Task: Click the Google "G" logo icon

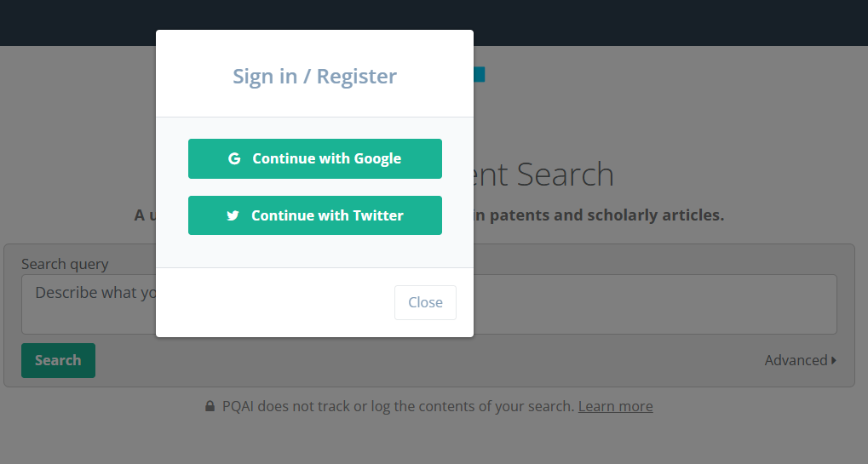Action: [x=234, y=158]
